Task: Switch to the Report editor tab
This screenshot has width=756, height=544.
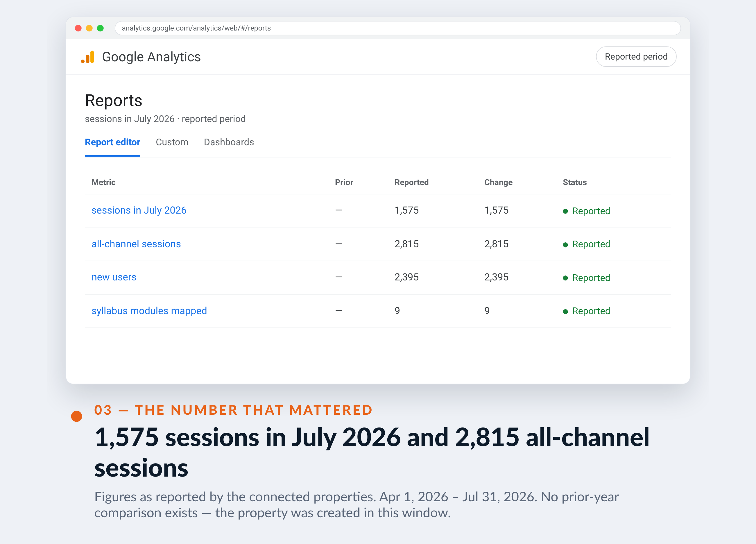Action: 112,142
